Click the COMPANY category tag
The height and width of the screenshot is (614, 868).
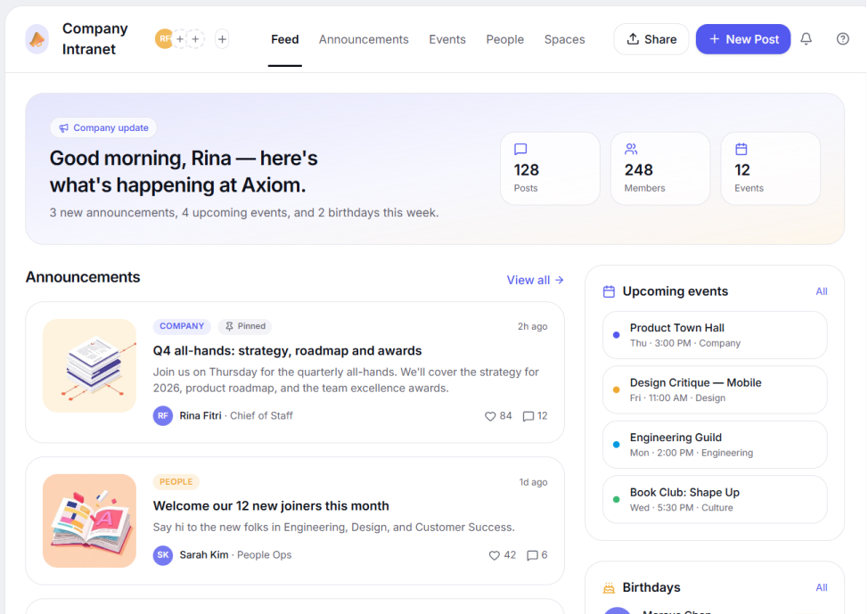[x=182, y=326]
